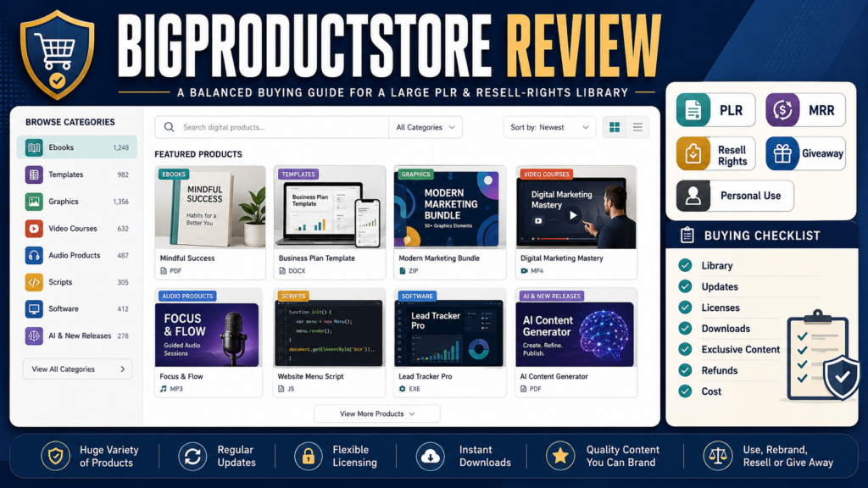Viewport: 868px width, 488px height.
Task: Click the Resell Rights button label
Action: 732,156
